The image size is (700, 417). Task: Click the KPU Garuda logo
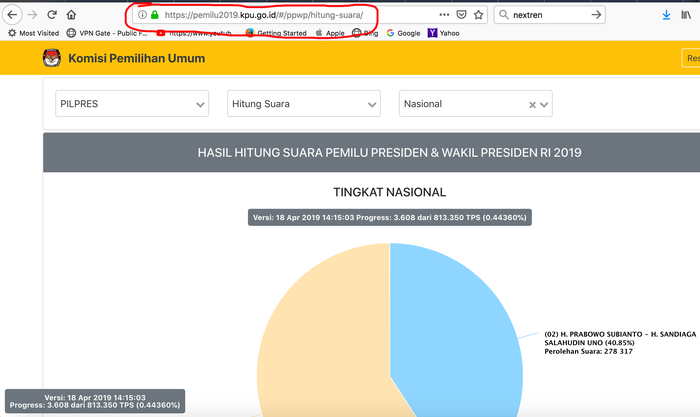click(52, 58)
